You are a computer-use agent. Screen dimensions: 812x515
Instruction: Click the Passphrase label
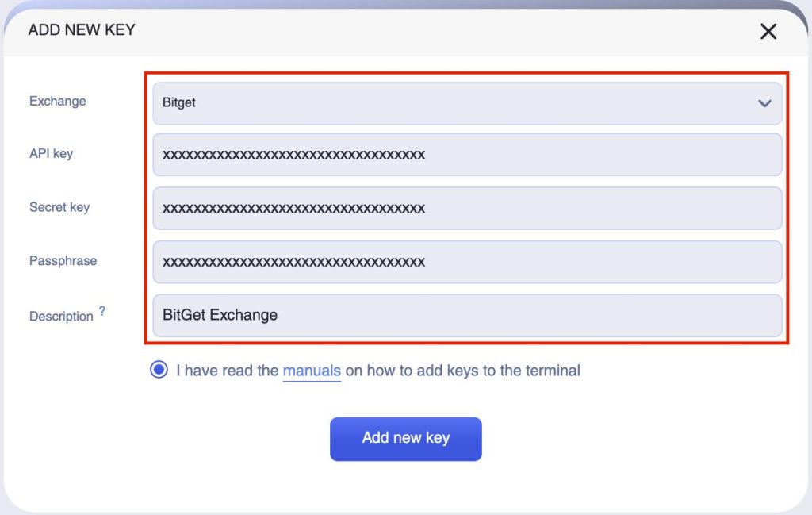coord(63,261)
